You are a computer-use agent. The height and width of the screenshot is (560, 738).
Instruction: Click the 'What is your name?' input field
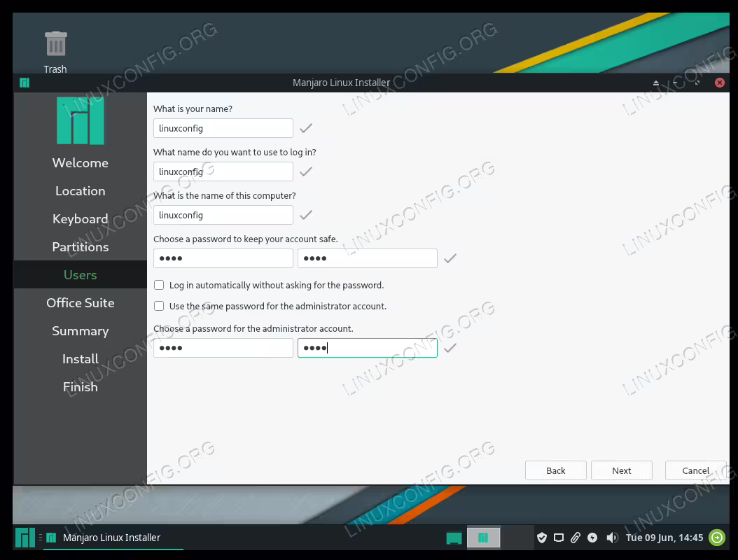[x=223, y=128]
